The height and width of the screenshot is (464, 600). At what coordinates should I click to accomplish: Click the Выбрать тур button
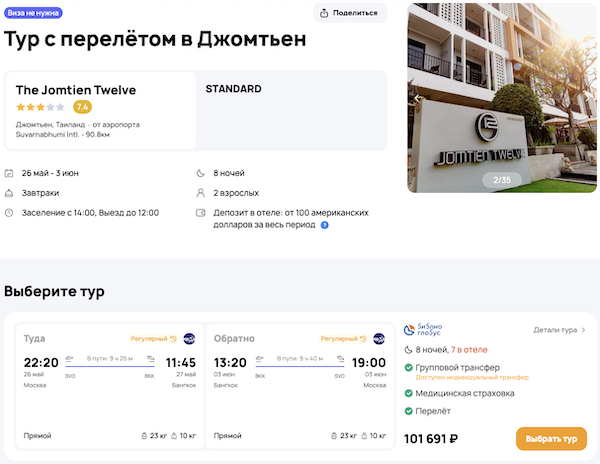pos(551,438)
